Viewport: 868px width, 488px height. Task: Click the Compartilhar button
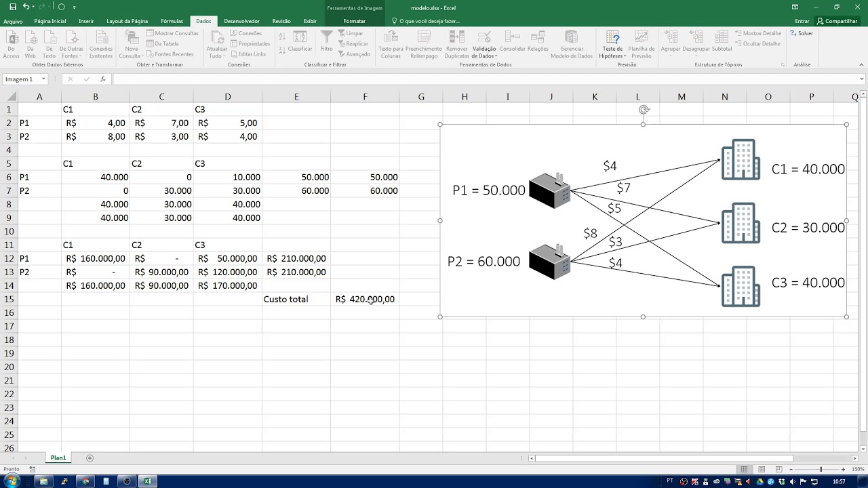pos(837,21)
